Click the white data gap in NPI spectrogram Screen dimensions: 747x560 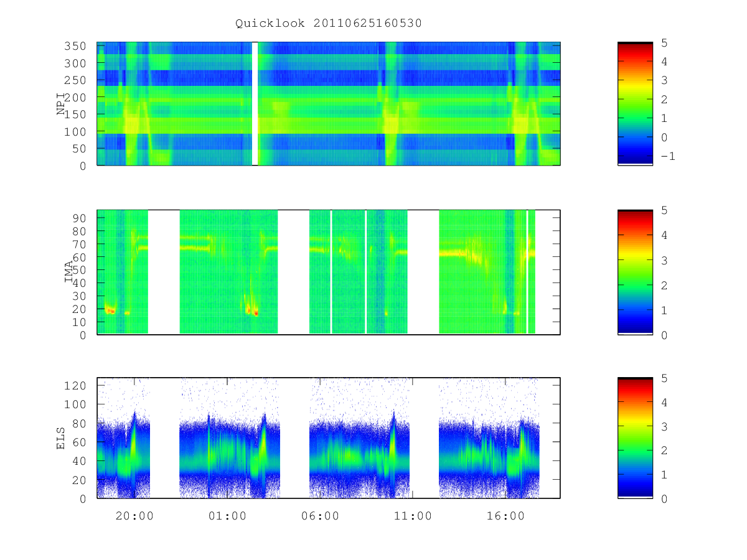pos(255,104)
